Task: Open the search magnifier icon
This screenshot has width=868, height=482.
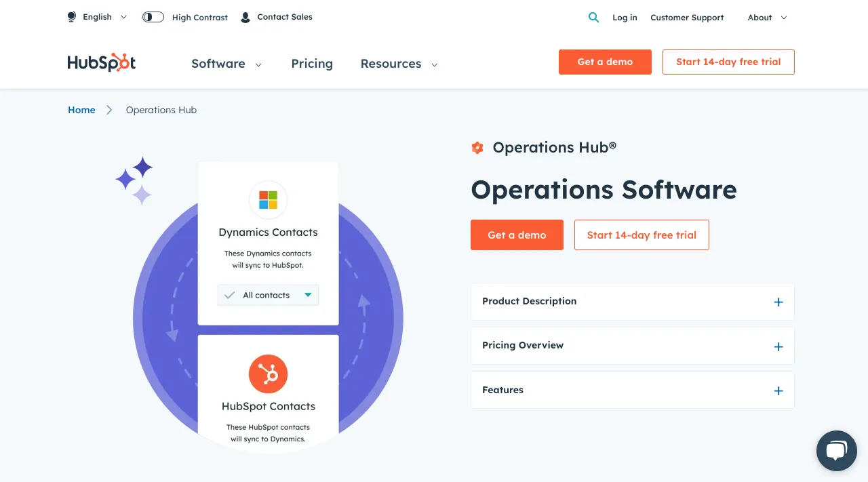Action: coord(593,18)
